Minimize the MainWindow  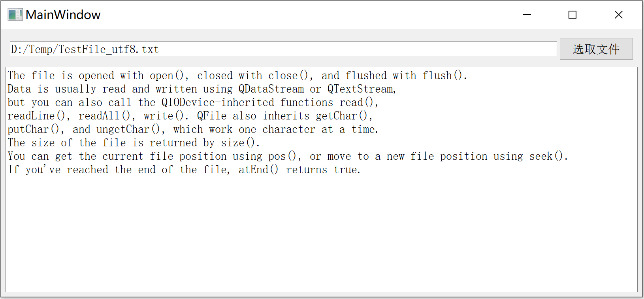coord(527,15)
